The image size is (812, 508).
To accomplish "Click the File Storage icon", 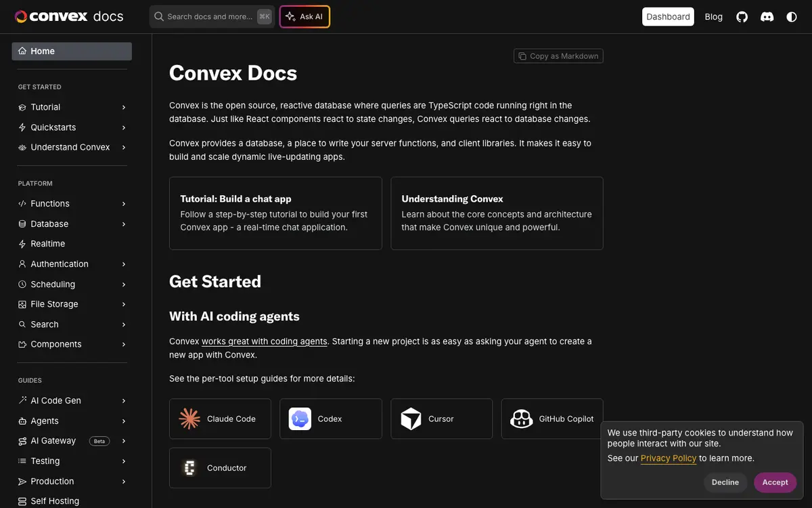I will click(x=22, y=304).
